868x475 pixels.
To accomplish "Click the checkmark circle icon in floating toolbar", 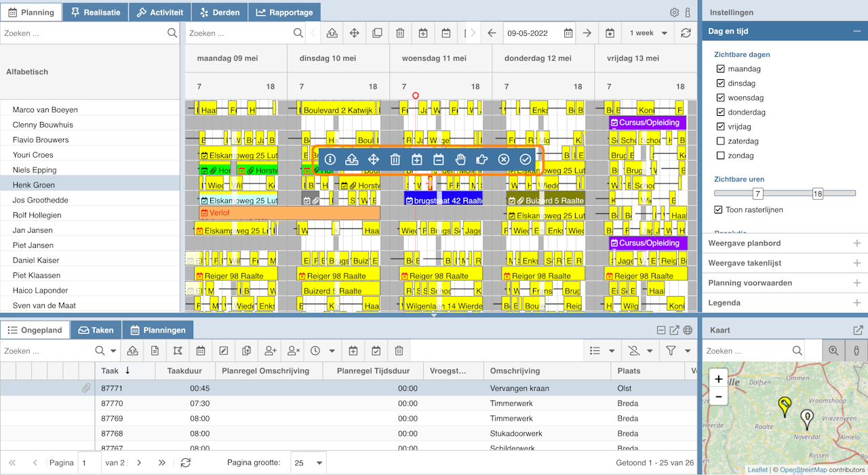I will pyautogui.click(x=526, y=159).
